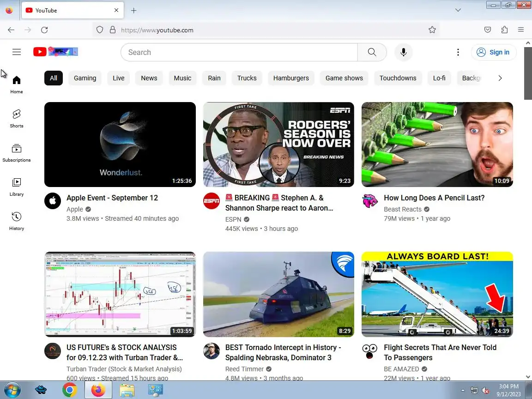This screenshot has width=532, height=399.
Task: Select the Lo-fi filter chip
Action: 439,78
